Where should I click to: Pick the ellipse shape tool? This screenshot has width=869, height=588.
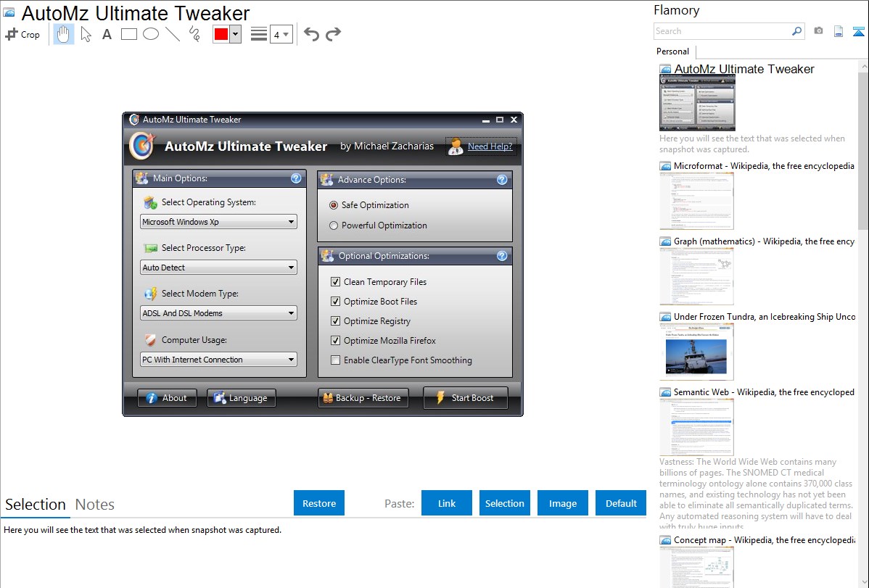[151, 34]
